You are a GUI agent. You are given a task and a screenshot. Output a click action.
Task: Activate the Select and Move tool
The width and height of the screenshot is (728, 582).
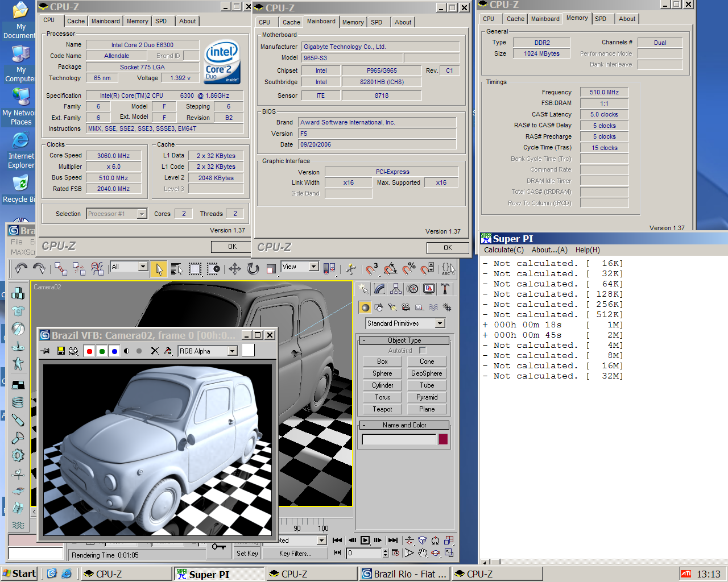pos(235,268)
